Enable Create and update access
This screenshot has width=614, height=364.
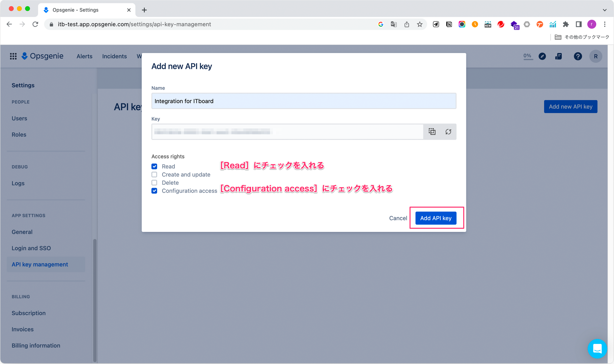(154, 175)
